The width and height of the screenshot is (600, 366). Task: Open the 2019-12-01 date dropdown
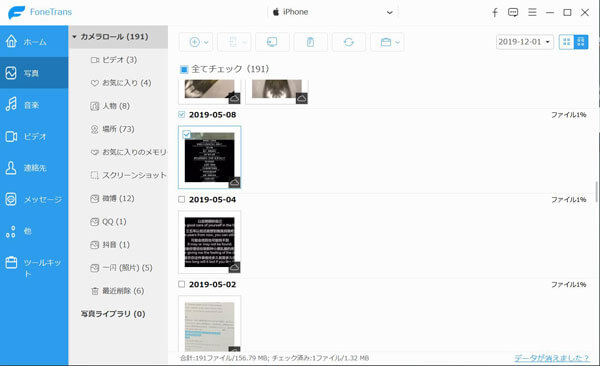[x=524, y=42]
